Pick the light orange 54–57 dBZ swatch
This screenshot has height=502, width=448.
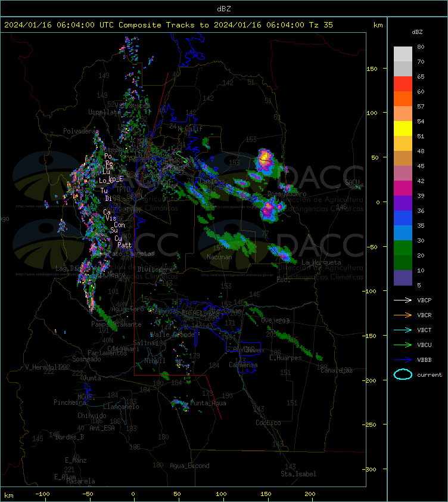pyautogui.click(x=403, y=113)
